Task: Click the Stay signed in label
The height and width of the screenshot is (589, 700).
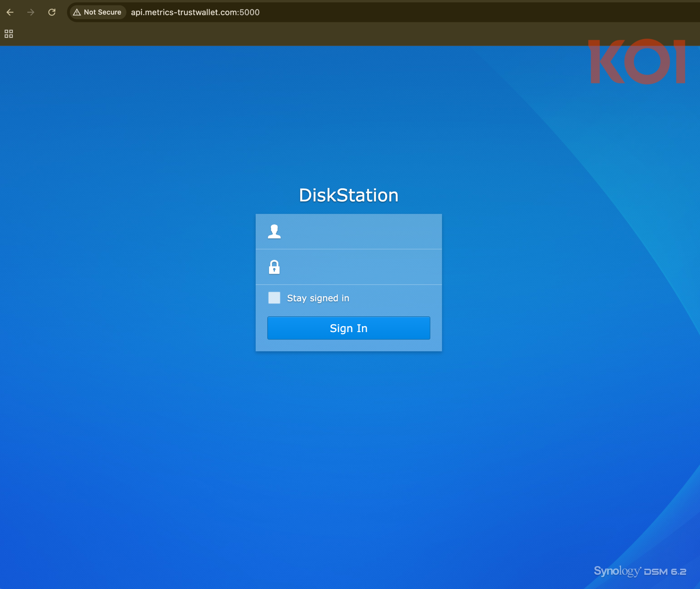Action: pyautogui.click(x=318, y=298)
